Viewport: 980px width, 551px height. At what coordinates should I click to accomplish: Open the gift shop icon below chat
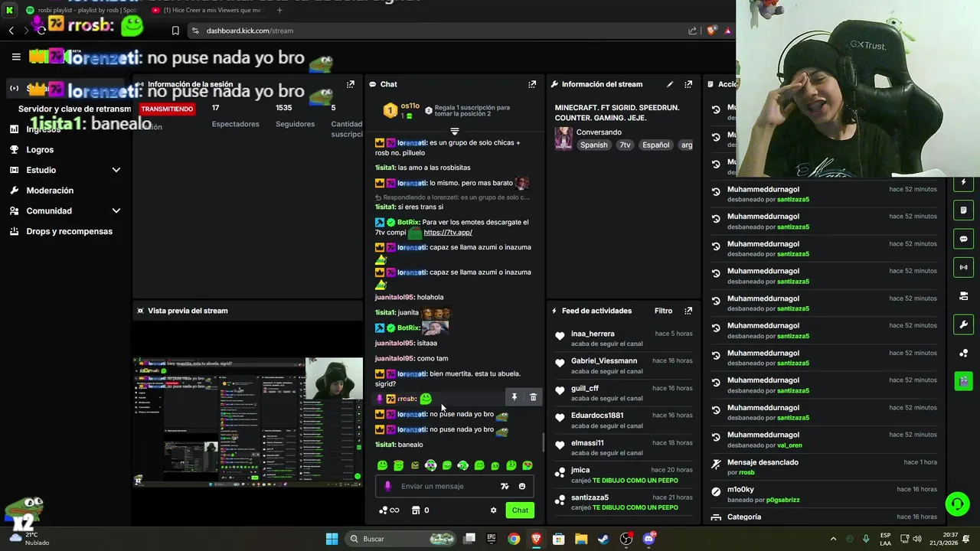click(416, 510)
